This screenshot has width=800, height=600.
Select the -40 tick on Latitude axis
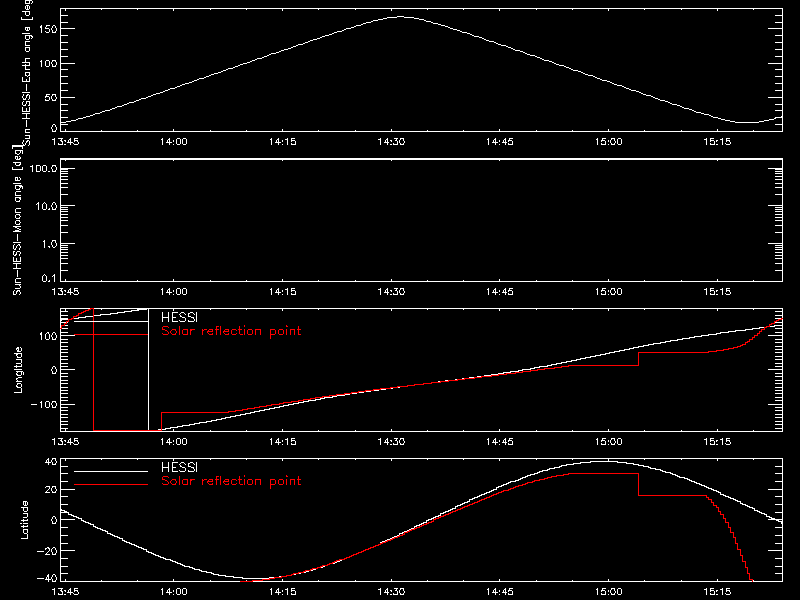click(x=47, y=579)
